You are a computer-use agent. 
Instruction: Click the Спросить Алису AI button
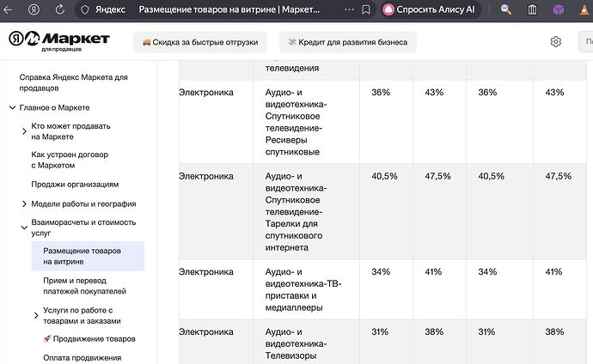431,9
